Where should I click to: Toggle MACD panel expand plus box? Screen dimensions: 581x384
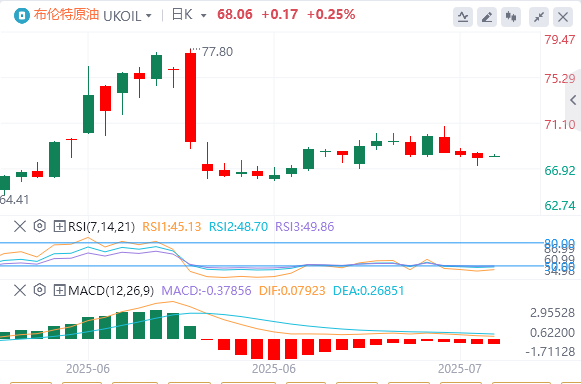[x=59, y=290]
